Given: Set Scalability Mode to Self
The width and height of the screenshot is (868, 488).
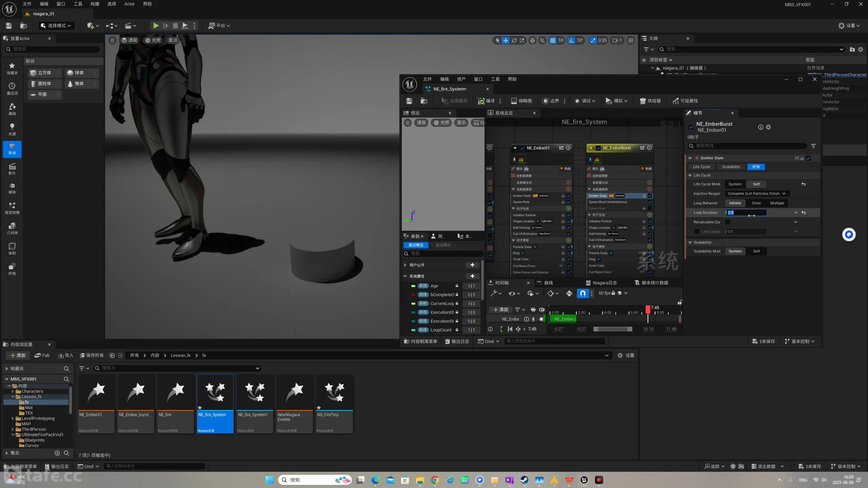Looking at the screenshot, I should [x=756, y=251].
